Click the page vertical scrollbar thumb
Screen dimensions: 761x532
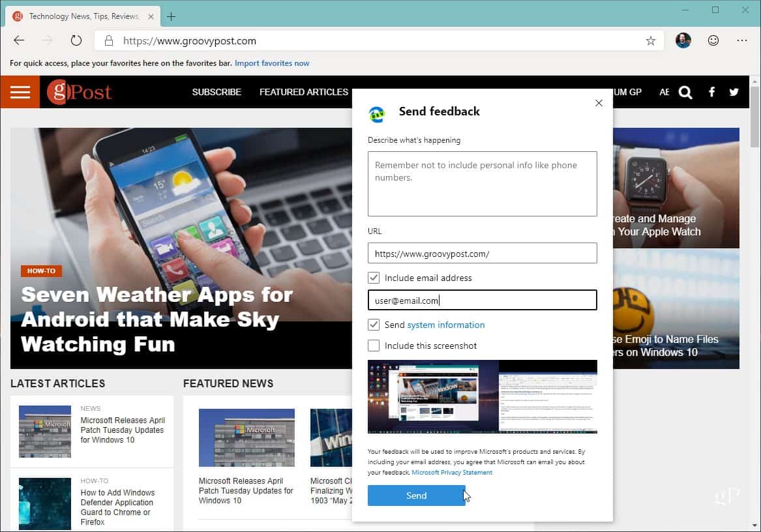click(754, 117)
